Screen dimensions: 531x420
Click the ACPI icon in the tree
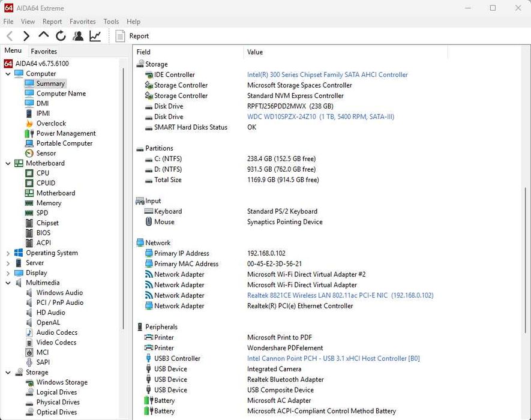click(29, 243)
